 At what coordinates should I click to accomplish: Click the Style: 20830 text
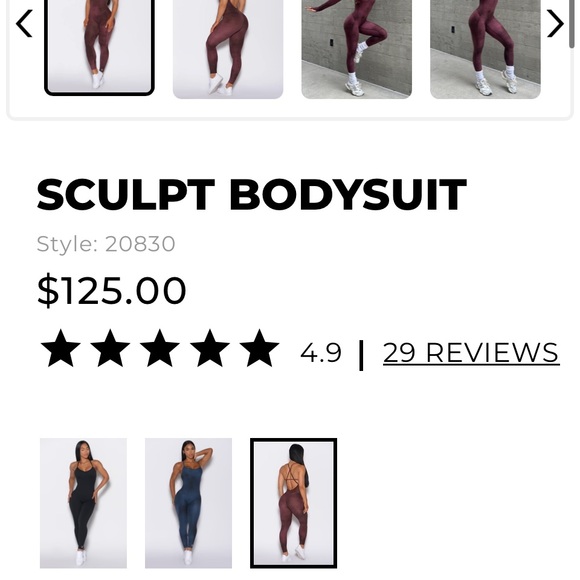[x=106, y=244]
